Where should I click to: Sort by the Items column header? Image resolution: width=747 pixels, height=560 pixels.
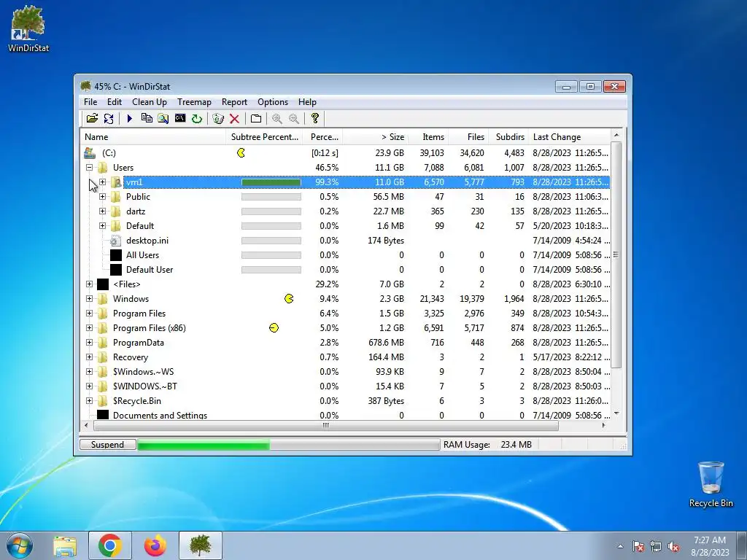click(428, 137)
